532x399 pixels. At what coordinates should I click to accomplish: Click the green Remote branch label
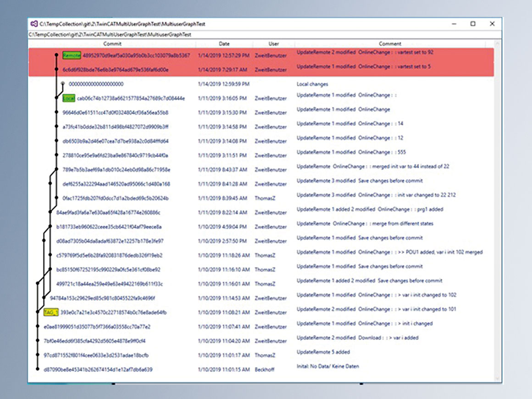click(72, 55)
